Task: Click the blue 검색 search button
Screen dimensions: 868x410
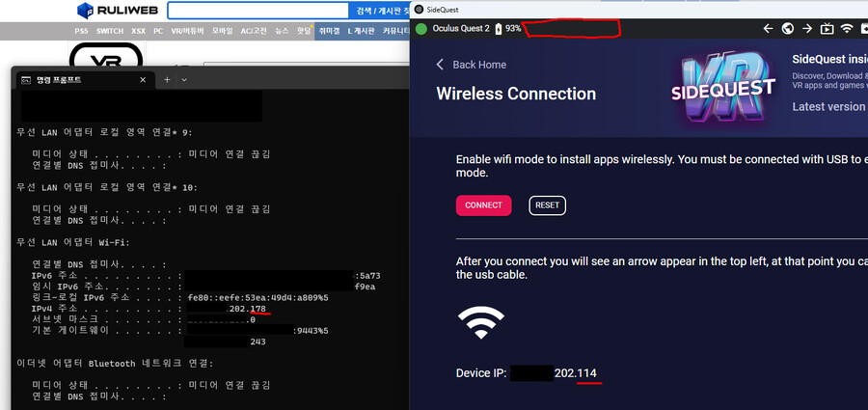Action: tap(379, 11)
